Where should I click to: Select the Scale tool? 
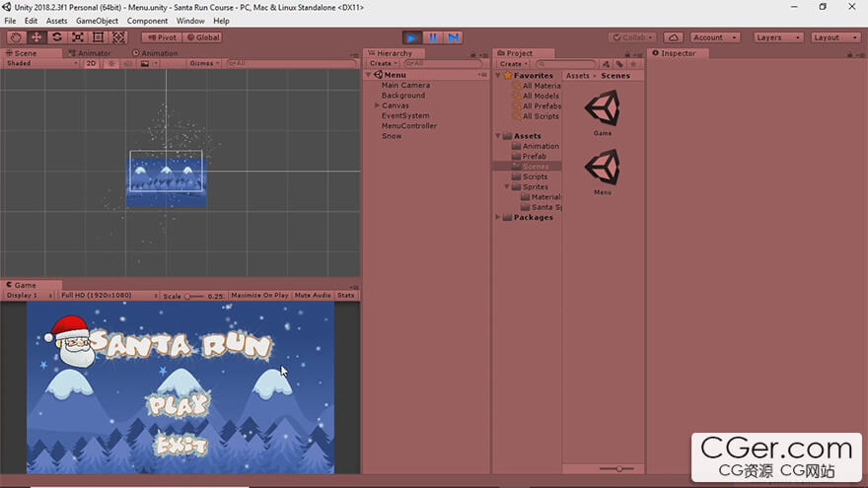click(x=78, y=37)
